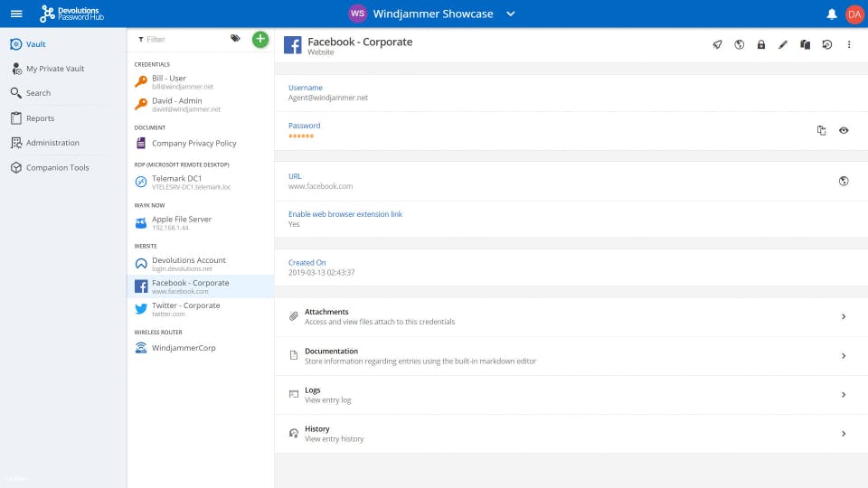Click the DA user avatar
Viewport: 868px width, 488px height.
point(854,14)
